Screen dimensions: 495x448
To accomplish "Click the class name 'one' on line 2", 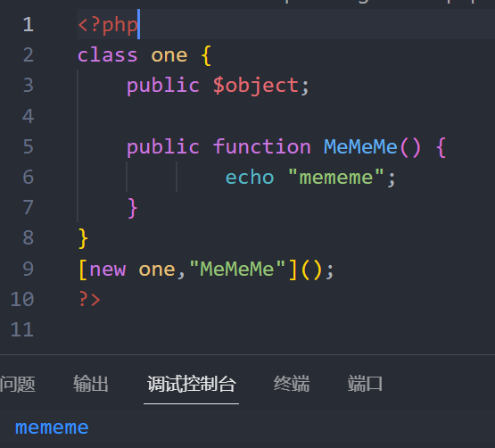I will pos(169,55).
